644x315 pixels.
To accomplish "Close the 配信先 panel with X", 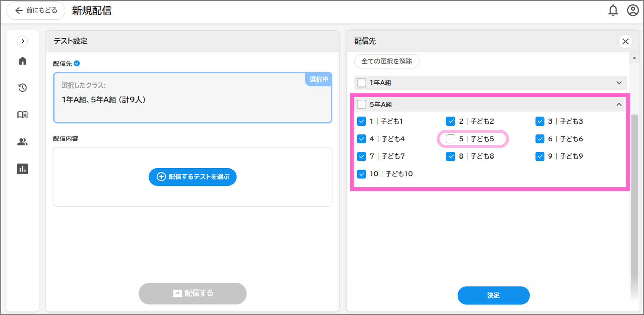I will [x=625, y=41].
